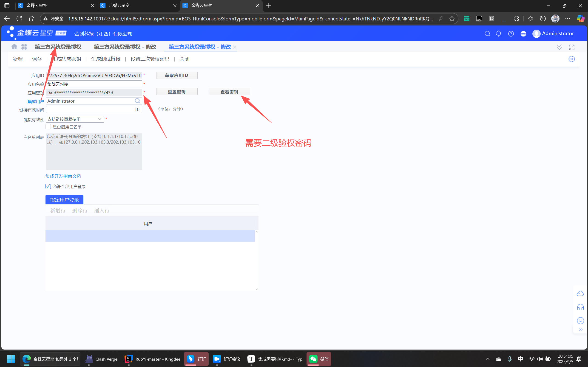Expand the tab list chevron dropdown
This screenshot has height=367, width=588.
[559, 47]
